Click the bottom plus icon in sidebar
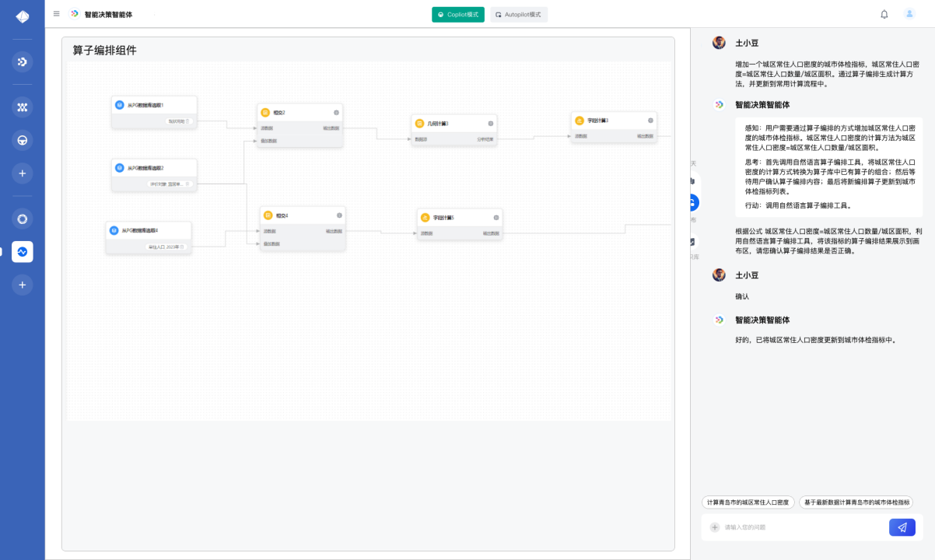935x560 pixels. point(23,285)
